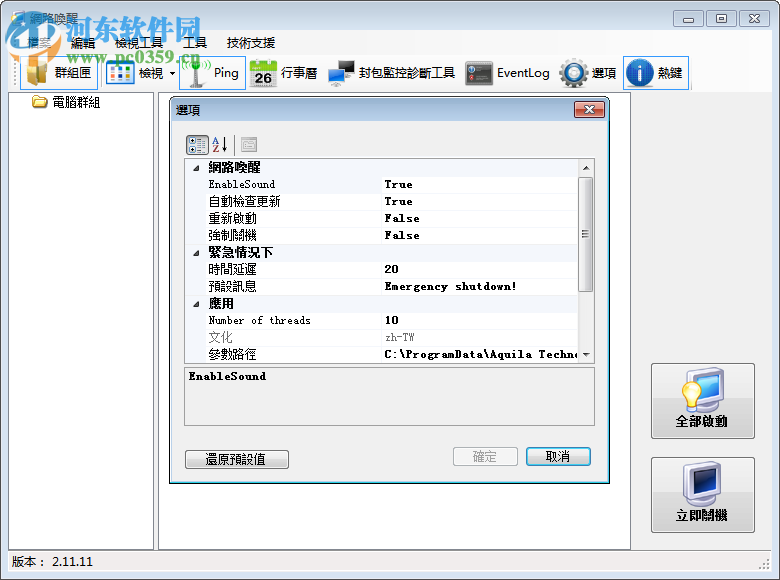Click the version text 2.11.11 in status bar
Screen dimensions: 780x580
(x=73, y=562)
